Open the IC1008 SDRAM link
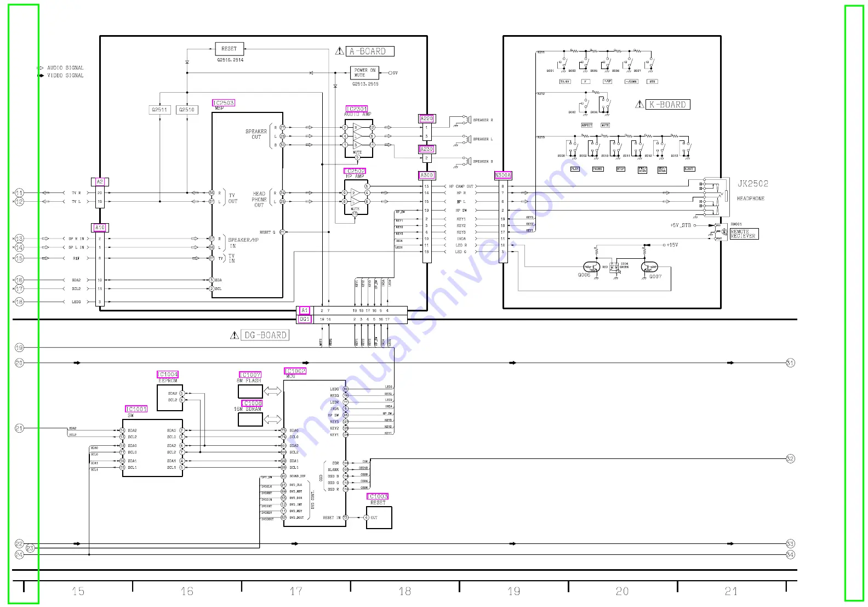This screenshot has height=607, width=868. [252, 404]
